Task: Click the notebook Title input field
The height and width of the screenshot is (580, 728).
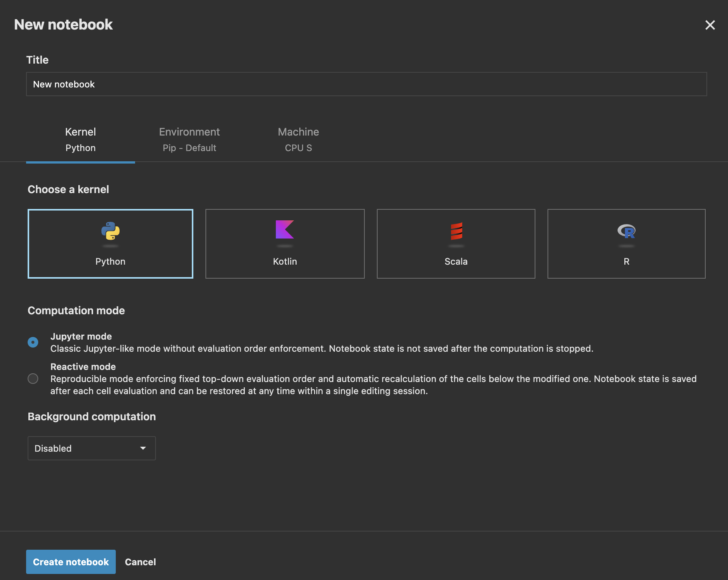Action: tap(366, 84)
